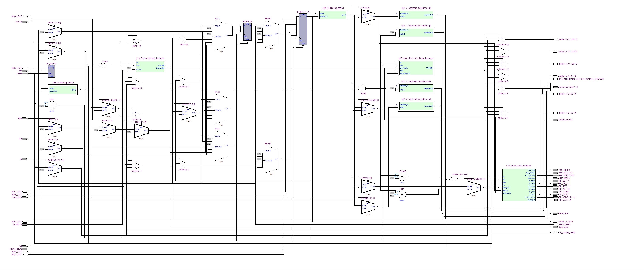Select the Mux1 multiplexer shape
644x270 pixels.
(222, 35)
